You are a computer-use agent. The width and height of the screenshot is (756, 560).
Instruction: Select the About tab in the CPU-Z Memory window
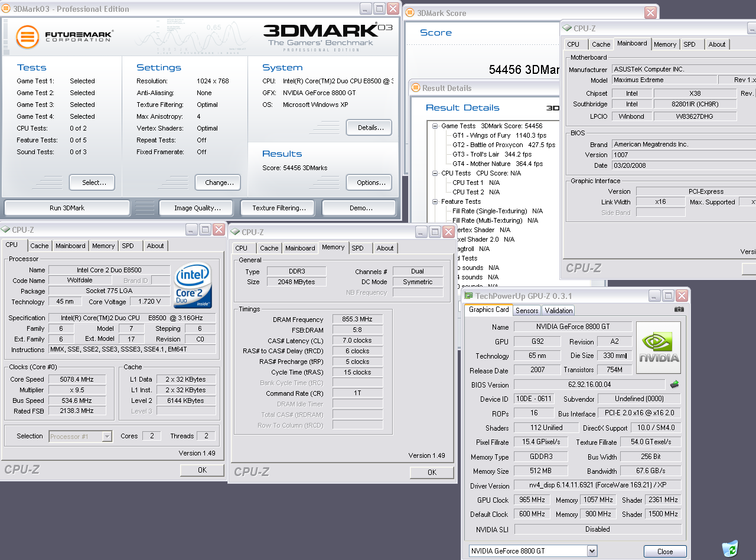(x=385, y=248)
